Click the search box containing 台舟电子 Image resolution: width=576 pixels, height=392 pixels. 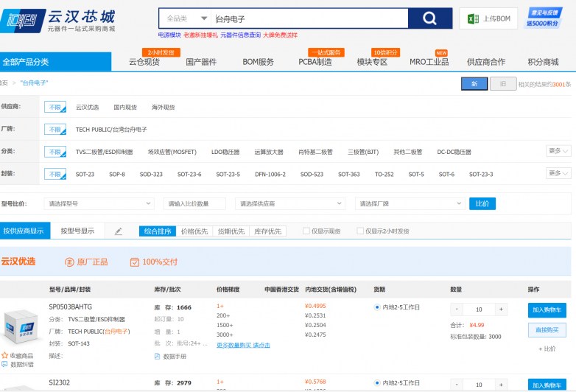309,18
